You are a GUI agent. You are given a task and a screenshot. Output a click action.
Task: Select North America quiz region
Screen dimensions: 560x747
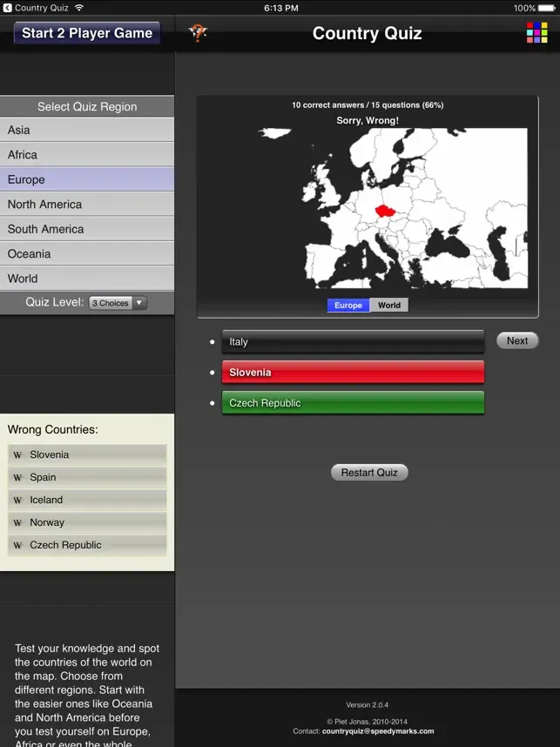87,204
